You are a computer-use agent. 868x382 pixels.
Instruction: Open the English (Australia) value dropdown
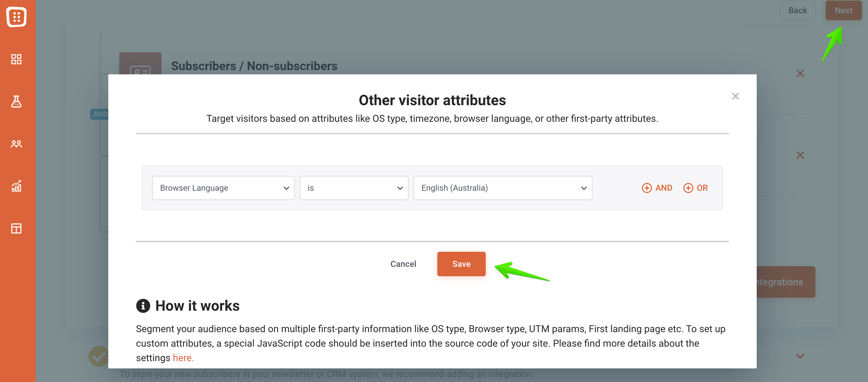[x=503, y=188]
